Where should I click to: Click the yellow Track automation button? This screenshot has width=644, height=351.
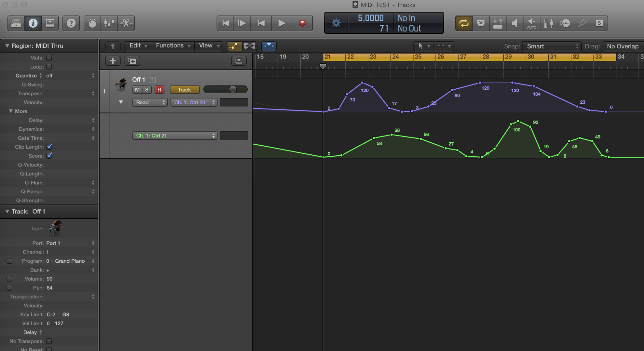point(184,90)
